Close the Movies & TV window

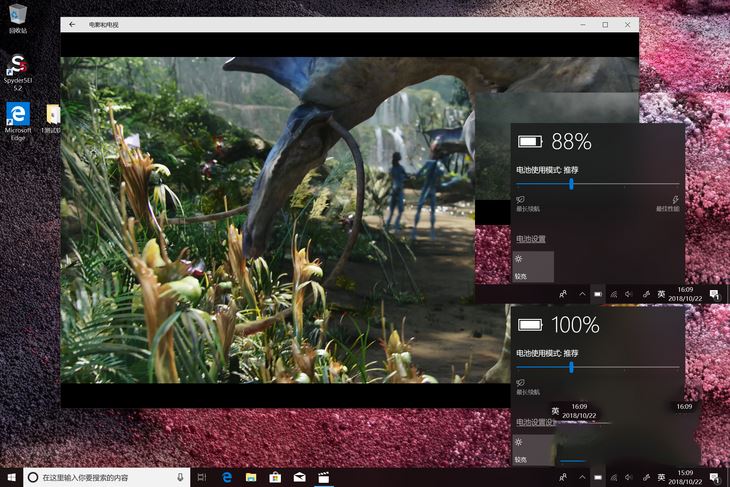(x=628, y=25)
